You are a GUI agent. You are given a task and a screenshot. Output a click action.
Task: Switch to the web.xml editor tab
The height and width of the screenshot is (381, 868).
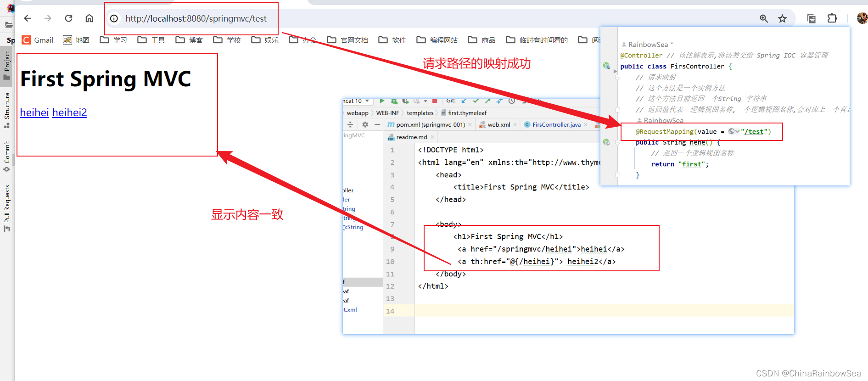coord(498,125)
